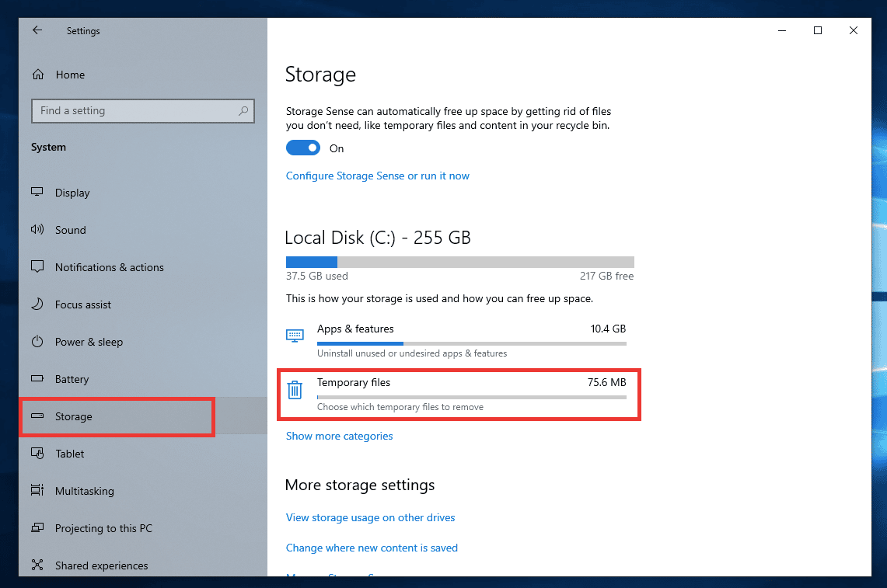Open Apps & features storage category
This screenshot has height=588, width=887.
pyautogui.click(x=456, y=340)
